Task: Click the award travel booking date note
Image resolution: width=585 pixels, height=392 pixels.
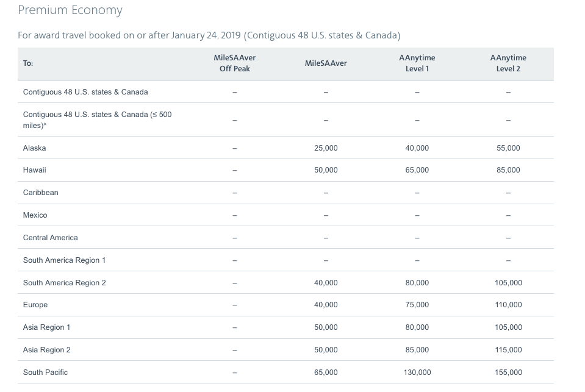Action: (x=209, y=35)
